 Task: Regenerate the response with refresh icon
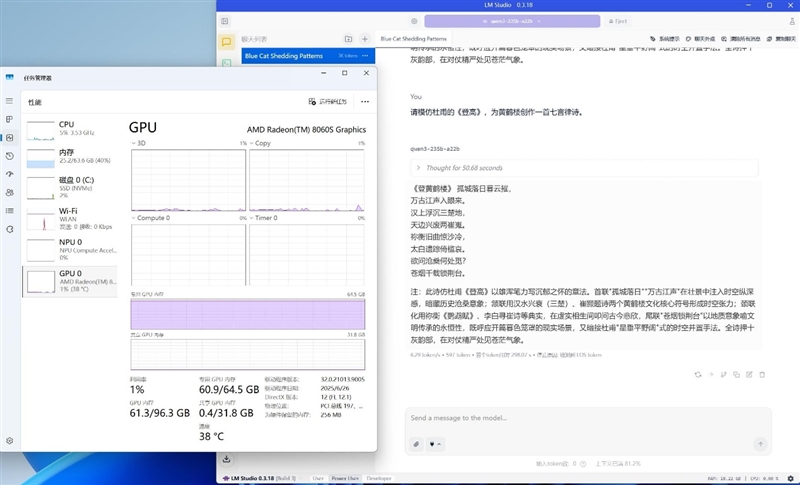(x=698, y=373)
